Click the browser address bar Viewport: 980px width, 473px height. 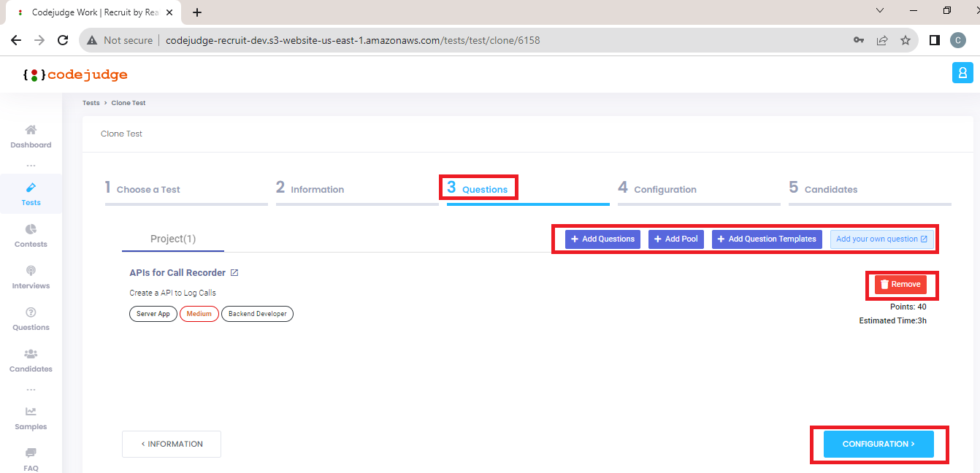(x=351, y=40)
